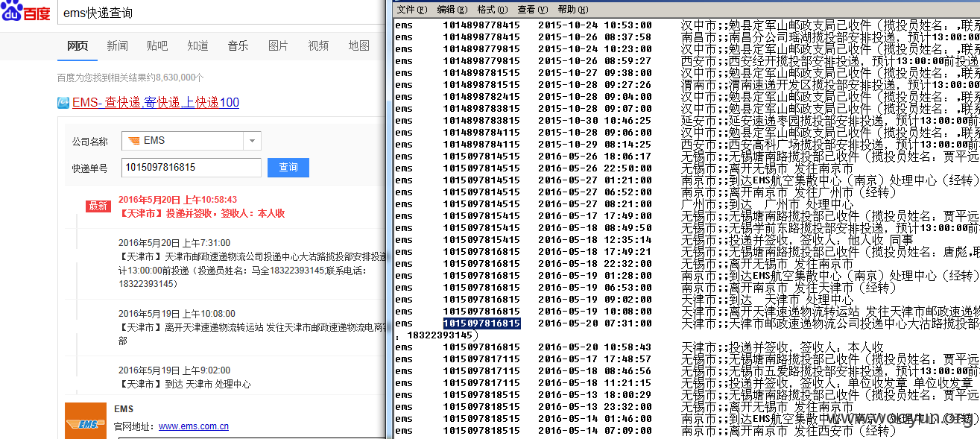The width and height of the screenshot is (980, 439).
Task: Click the EMS result favicon icon
Action: (x=64, y=103)
